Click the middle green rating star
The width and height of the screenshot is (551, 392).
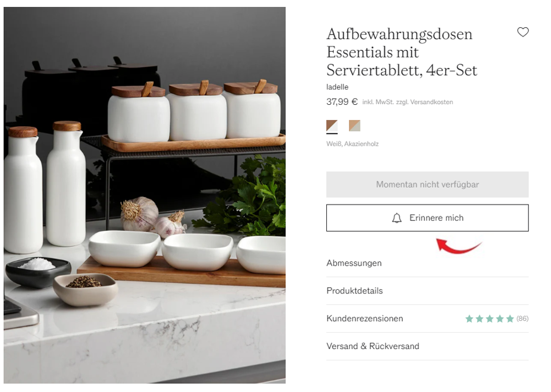point(490,319)
